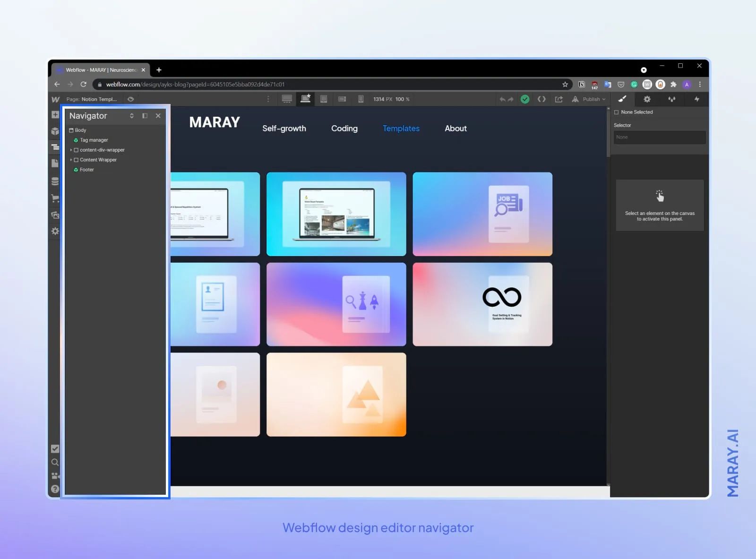Expand the Content Wrapper tree item
The height and width of the screenshot is (559, 756).
point(72,160)
